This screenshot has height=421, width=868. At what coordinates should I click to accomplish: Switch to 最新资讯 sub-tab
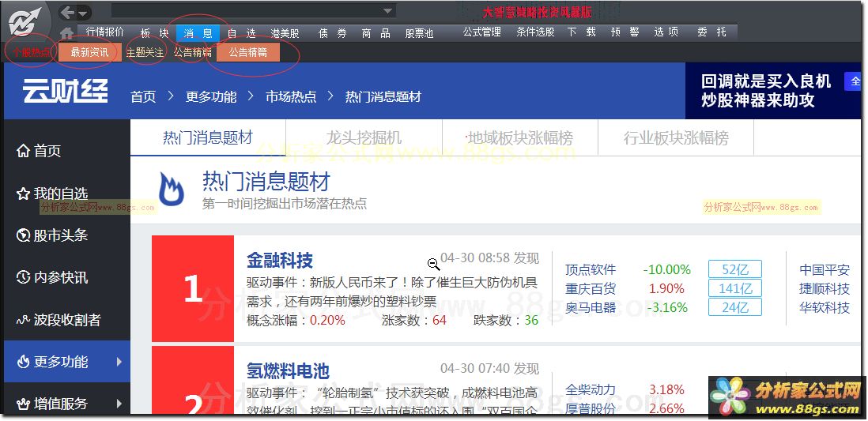tap(89, 53)
